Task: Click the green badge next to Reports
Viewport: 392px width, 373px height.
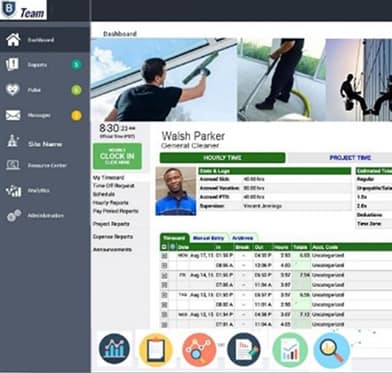Action: (x=76, y=65)
